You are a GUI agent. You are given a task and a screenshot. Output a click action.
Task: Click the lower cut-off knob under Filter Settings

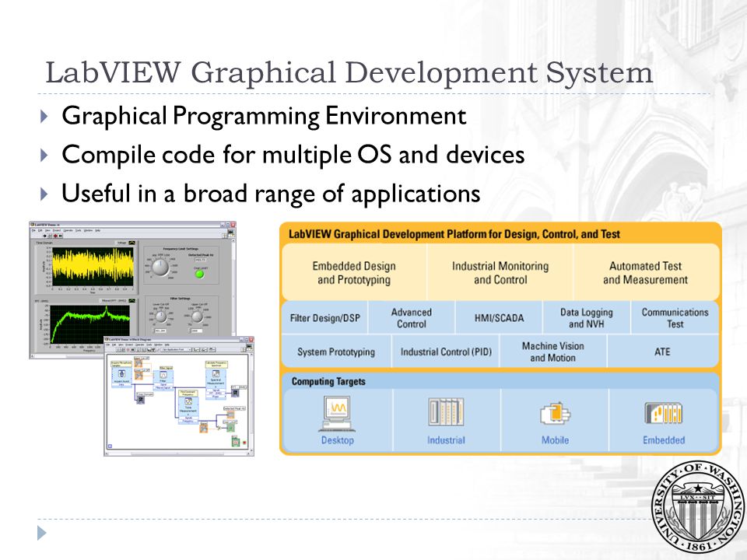coord(161,317)
